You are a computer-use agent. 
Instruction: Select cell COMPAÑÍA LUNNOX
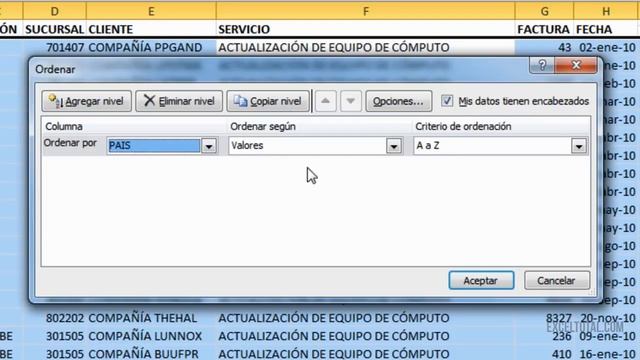pyautogui.click(x=151, y=336)
